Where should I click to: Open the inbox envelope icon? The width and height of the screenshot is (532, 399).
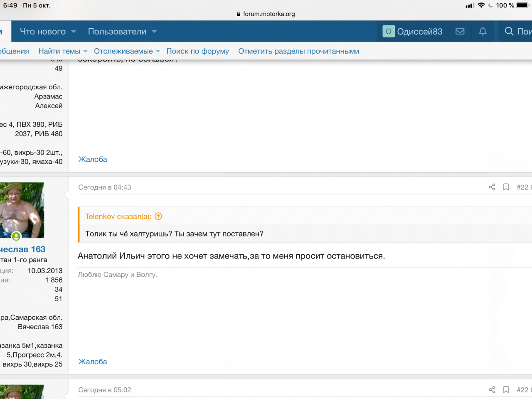coord(460,32)
